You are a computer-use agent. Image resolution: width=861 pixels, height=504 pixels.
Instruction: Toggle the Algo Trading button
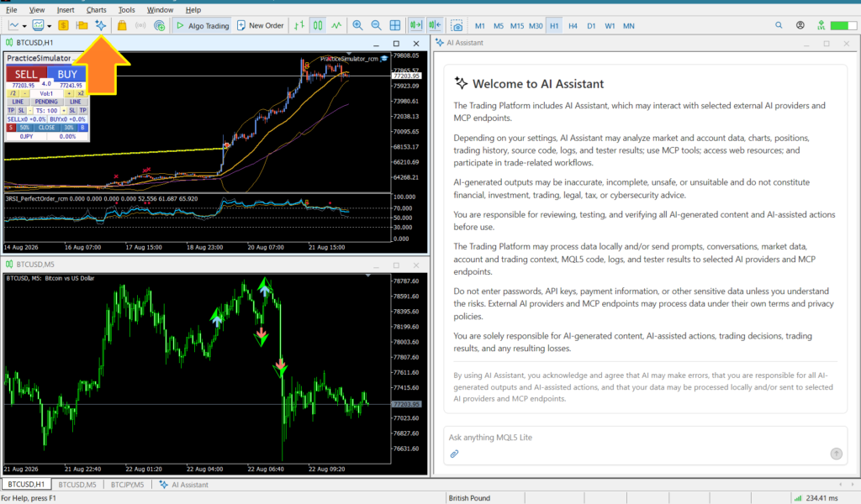click(x=203, y=25)
